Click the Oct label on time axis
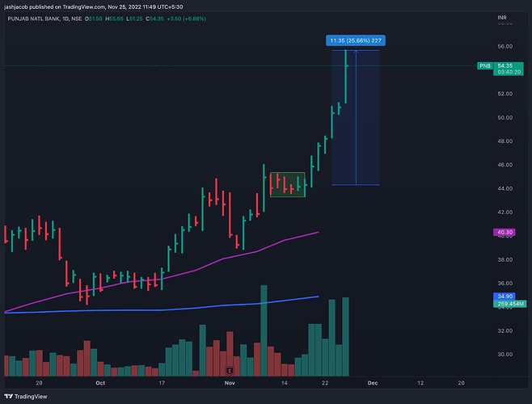 (100, 383)
